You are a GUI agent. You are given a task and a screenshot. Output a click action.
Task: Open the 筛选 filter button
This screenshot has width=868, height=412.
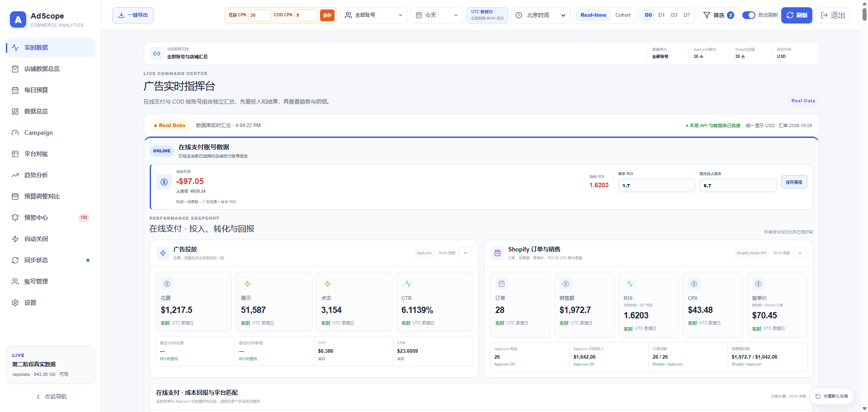(718, 15)
